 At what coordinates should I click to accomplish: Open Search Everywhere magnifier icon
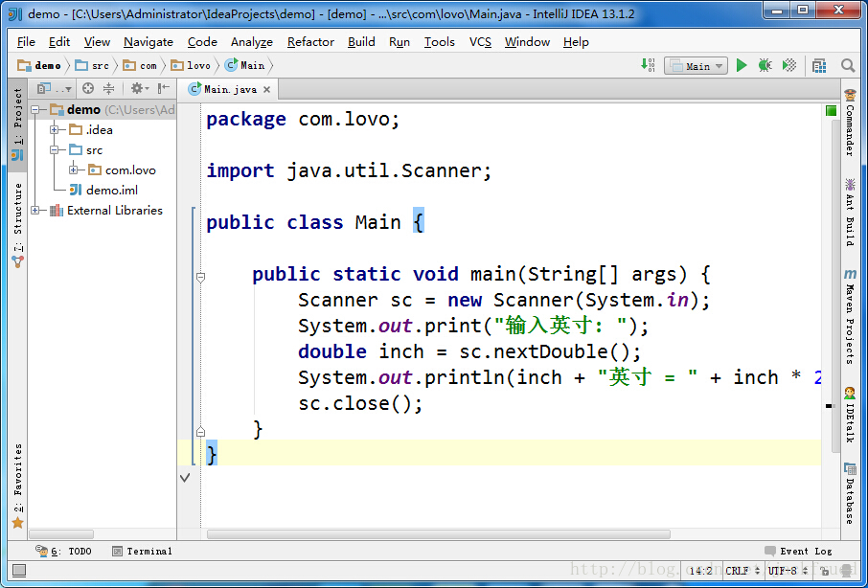click(x=848, y=66)
